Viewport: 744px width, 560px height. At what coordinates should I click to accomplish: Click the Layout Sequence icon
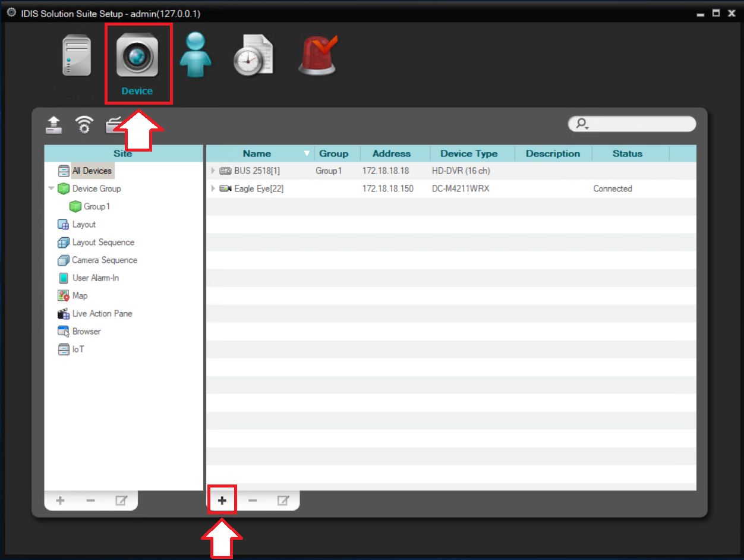pyautogui.click(x=64, y=242)
